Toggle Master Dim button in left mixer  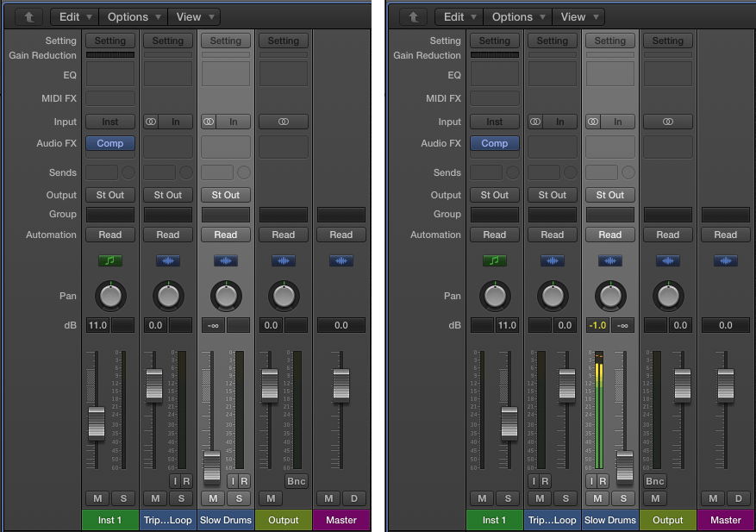[x=354, y=498]
